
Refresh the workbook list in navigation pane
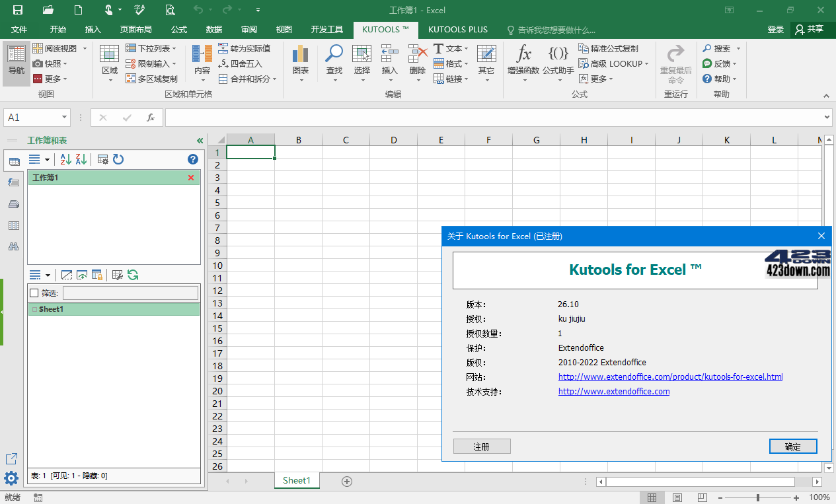[x=118, y=159]
